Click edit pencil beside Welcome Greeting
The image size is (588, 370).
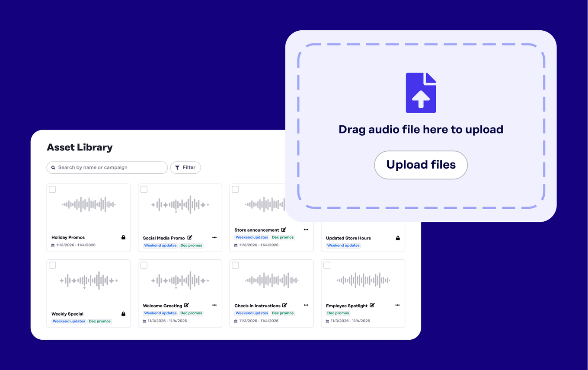[x=186, y=305]
